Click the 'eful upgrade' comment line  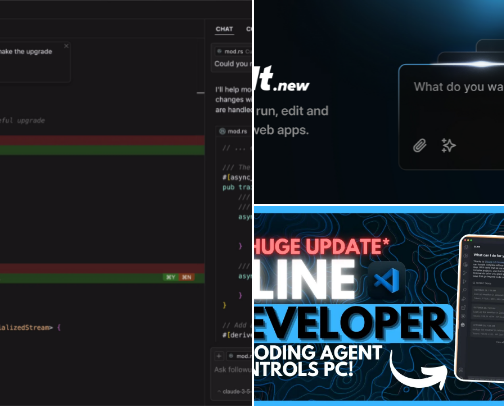coord(22,120)
